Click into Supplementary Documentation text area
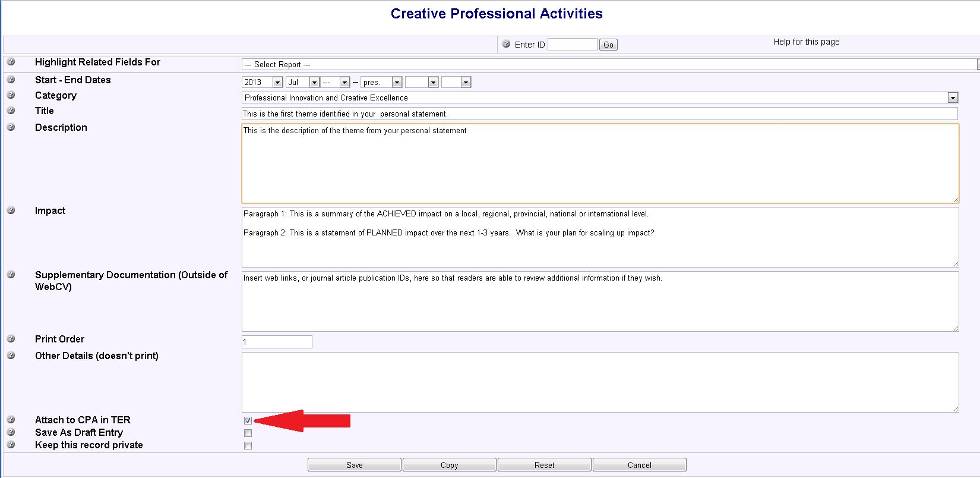980x478 pixels. pyautogui.click(x=600, y=301)
